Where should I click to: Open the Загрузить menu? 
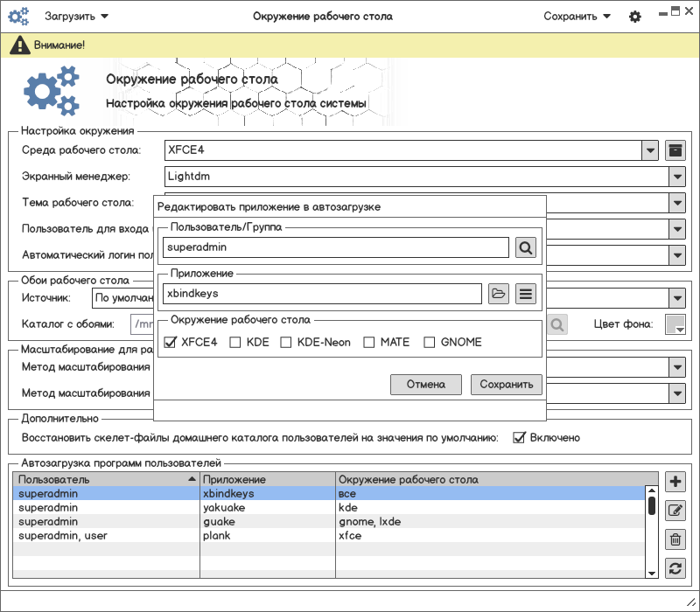point(76,16)
